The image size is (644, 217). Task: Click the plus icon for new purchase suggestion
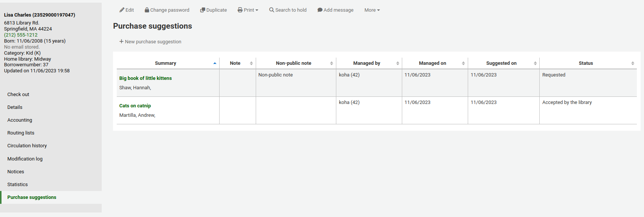point(121,41)
